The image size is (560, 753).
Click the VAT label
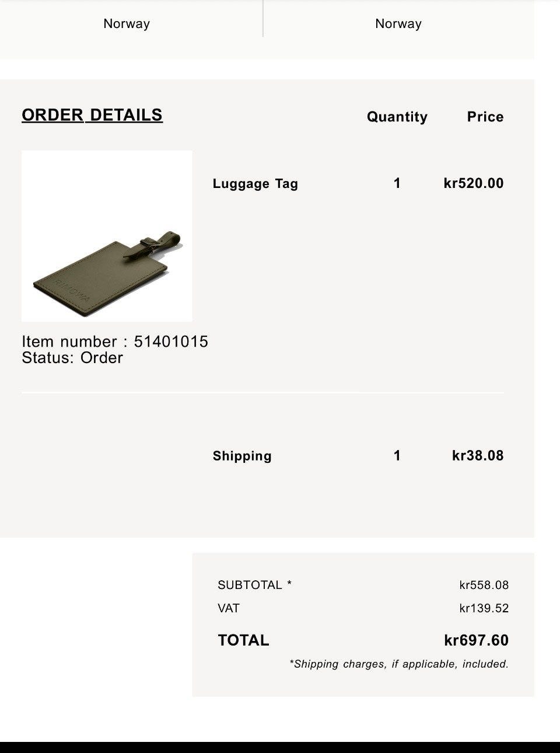tap(229, 608)
